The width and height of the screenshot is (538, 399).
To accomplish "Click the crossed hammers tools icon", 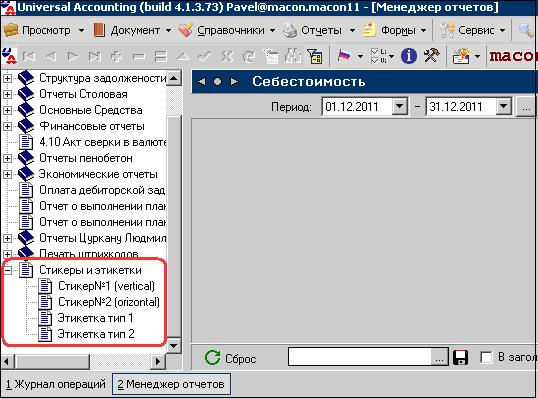I will point(431,56).
